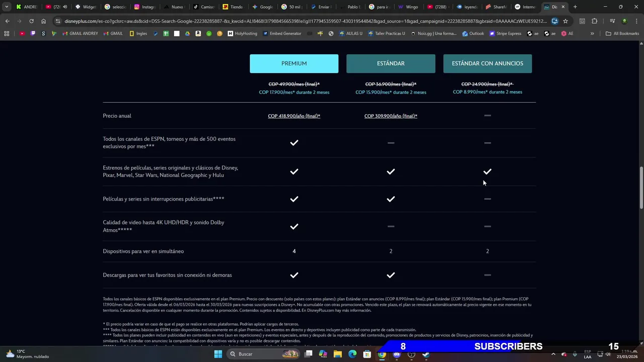Open the GMAIL ANDREY bookmark

(80, 34)
